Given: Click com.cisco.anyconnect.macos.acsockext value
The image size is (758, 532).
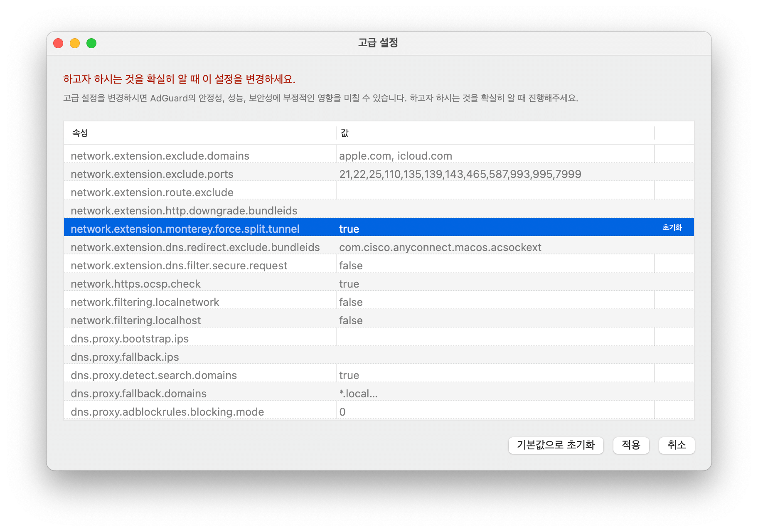Looking at the screenshot, I should tap(440, 247).
